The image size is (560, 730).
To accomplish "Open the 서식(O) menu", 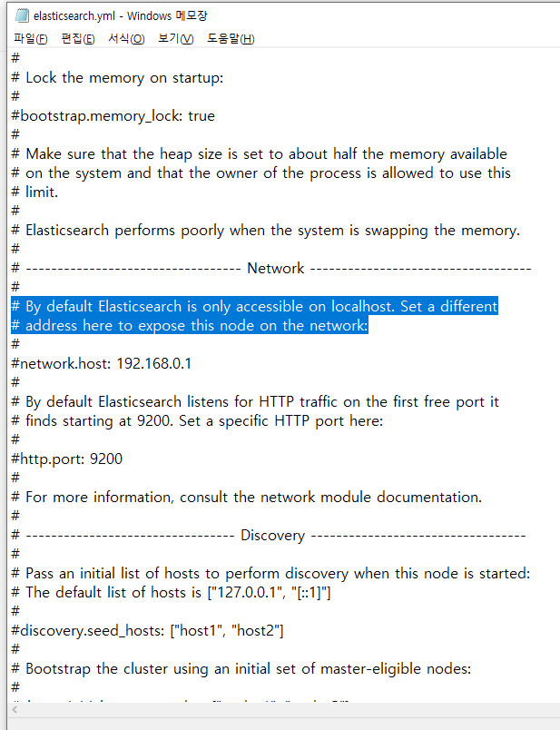I will (125, 38).
